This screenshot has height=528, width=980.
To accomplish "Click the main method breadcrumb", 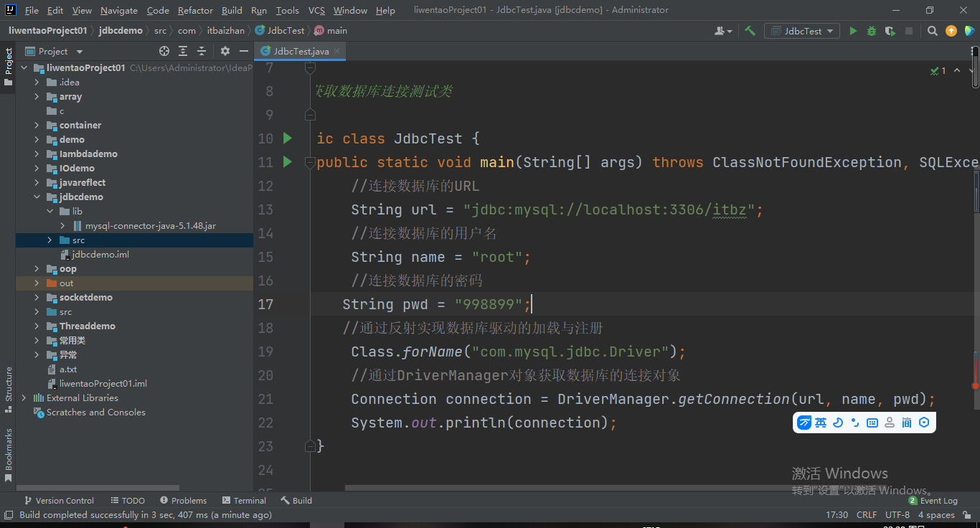I will pos(331,31).
